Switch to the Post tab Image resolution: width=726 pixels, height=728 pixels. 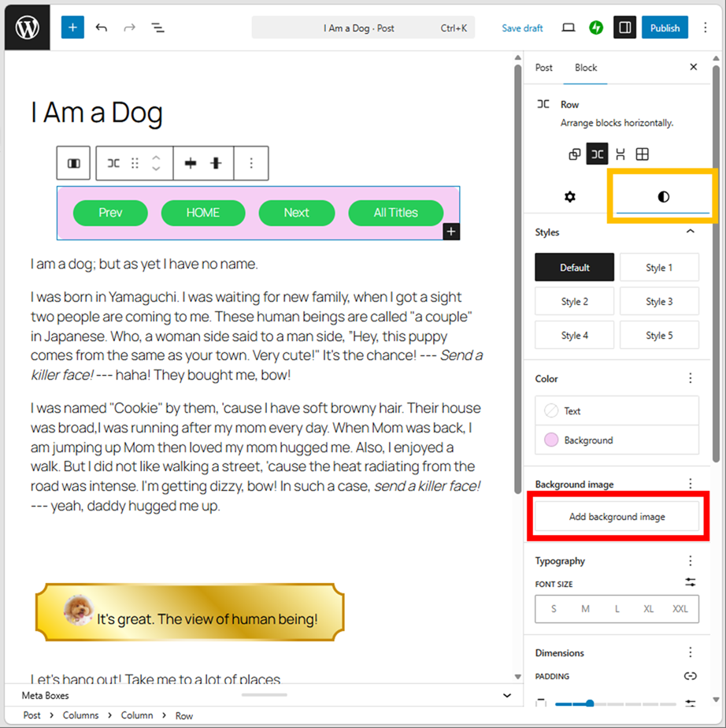pos(544,68)
